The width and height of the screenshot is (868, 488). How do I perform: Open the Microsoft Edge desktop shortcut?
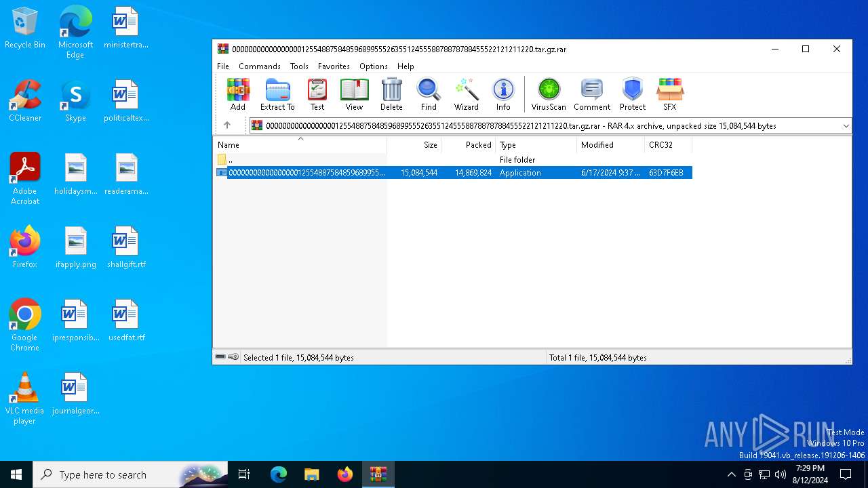point(75,33)
